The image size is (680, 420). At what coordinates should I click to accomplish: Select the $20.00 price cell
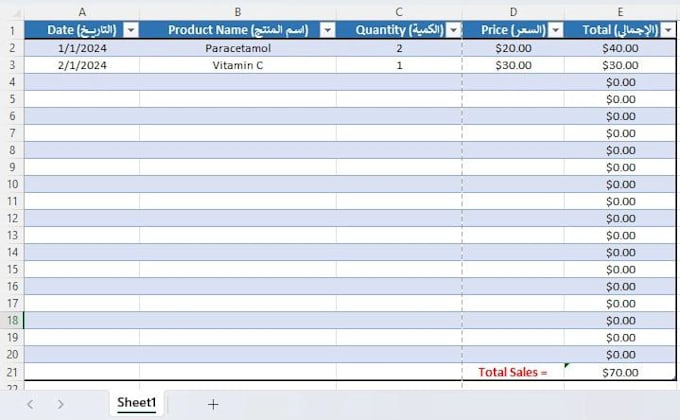pyautogui.click(x=513, y=48)
